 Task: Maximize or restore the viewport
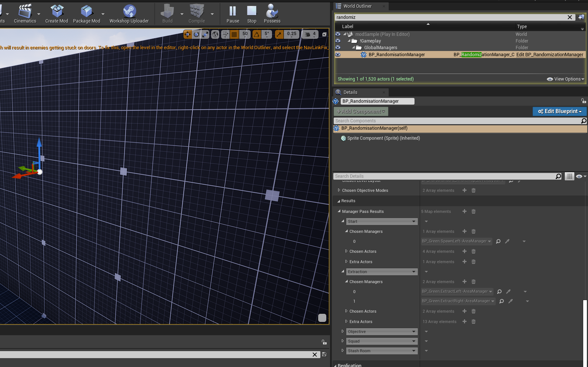324,34
